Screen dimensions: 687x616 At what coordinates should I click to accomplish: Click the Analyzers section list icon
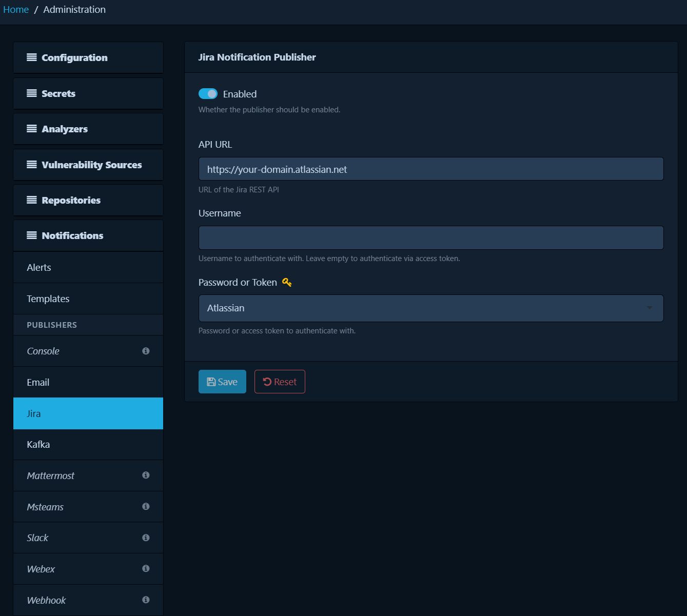32,129
